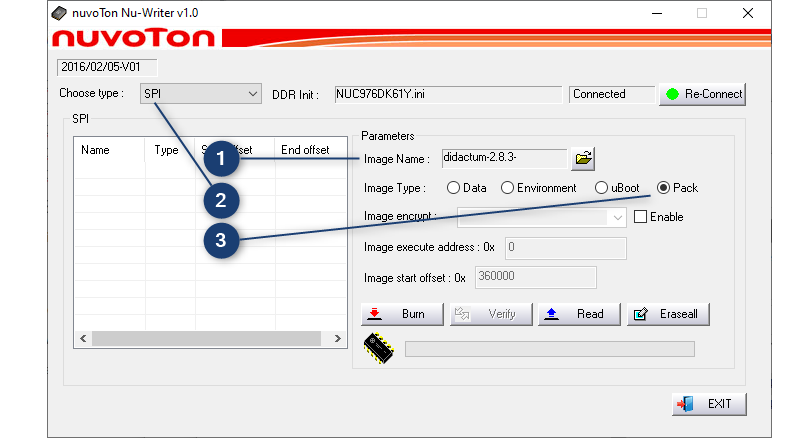Click the chip icon beside the progress bar
Image resolution: width=800 pixels, height=438 pixels.
tap(379, 349)
